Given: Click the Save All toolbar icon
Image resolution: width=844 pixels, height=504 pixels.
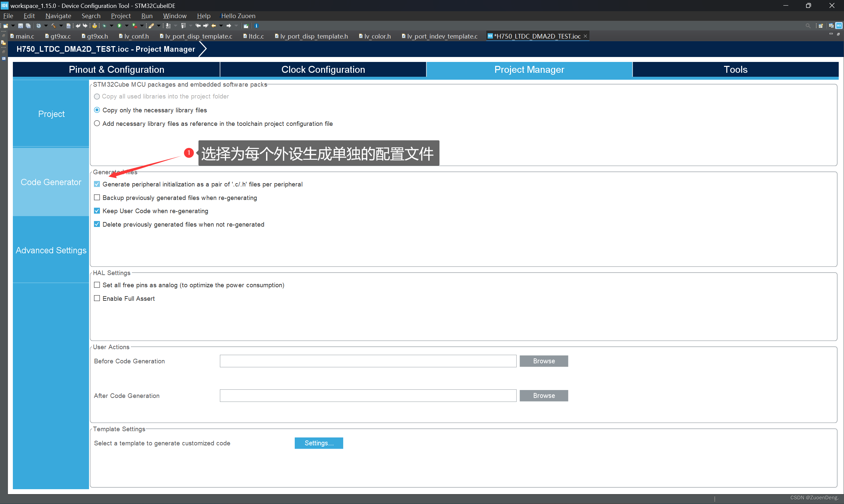Looking at the screenshot, I should pos(28,26).
